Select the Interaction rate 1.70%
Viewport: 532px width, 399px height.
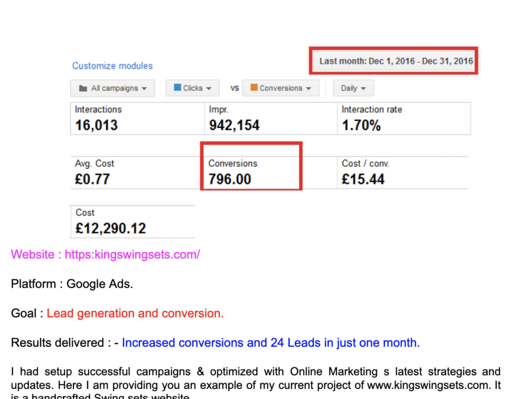point(361,125)
